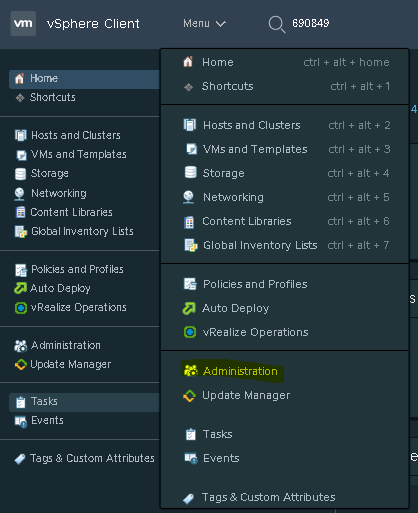Screen dimensions: 418x513
Task: Click the sidebar Events icon
Action: pyautogui.click(x=21, y=422)
